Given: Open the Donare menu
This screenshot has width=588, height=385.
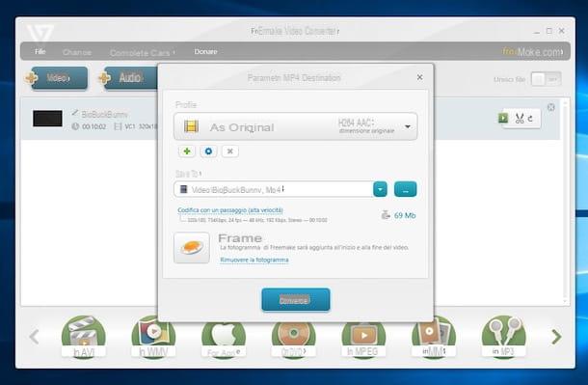Looking at the screenshot, I should click(x=205, y=51).
